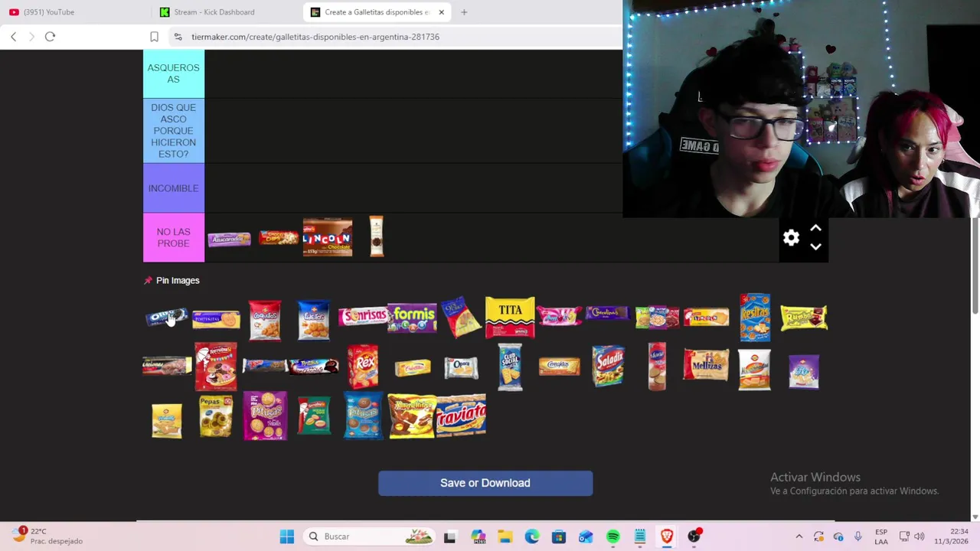The image size is (980, 551).
Task: Open Brave browser from the taskbar
Action: point(667,536)
